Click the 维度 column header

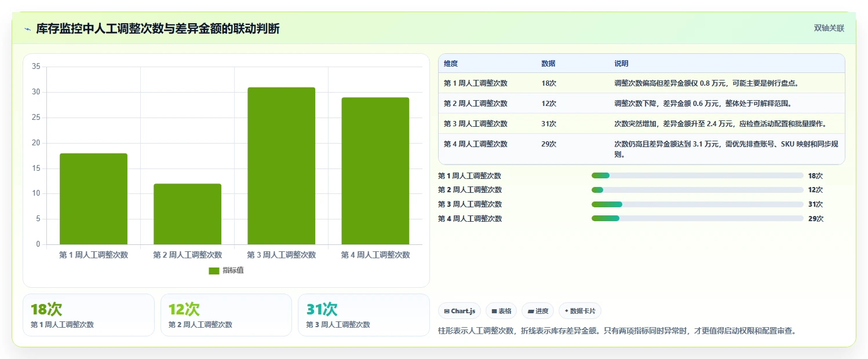(x=451, y=64)
